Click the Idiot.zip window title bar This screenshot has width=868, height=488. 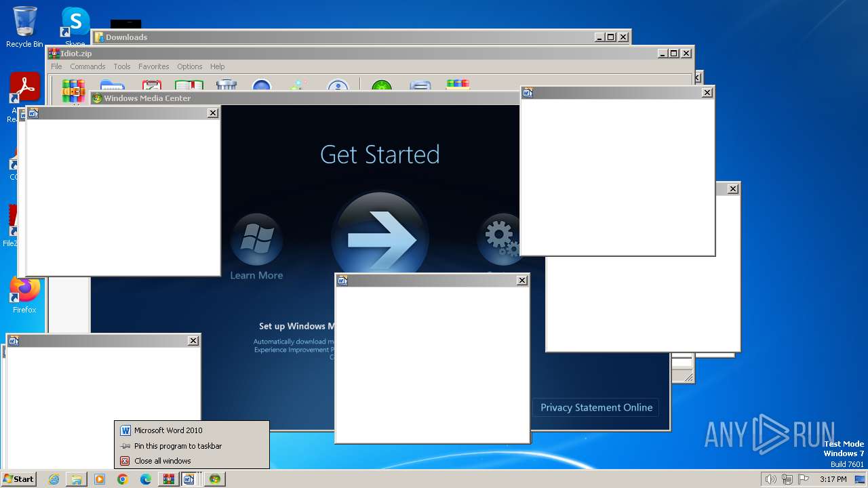(x=370, y=54)
